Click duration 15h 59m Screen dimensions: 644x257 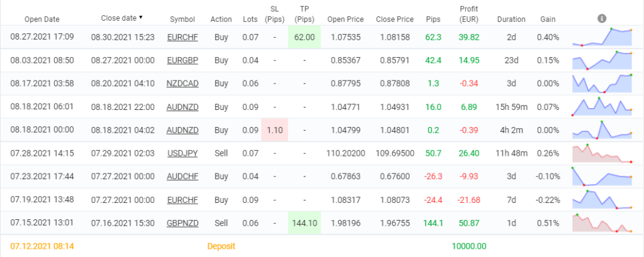511,107
